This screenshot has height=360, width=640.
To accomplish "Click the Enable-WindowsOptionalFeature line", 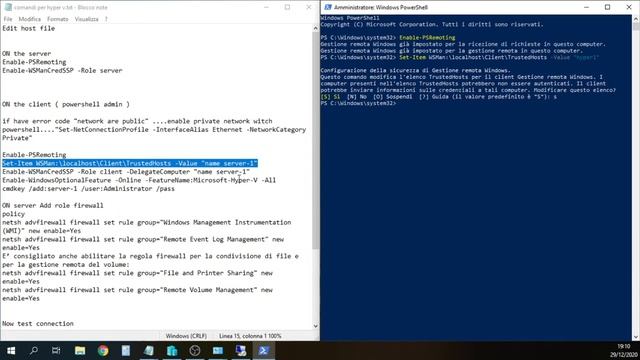I will tap(139, 180).
